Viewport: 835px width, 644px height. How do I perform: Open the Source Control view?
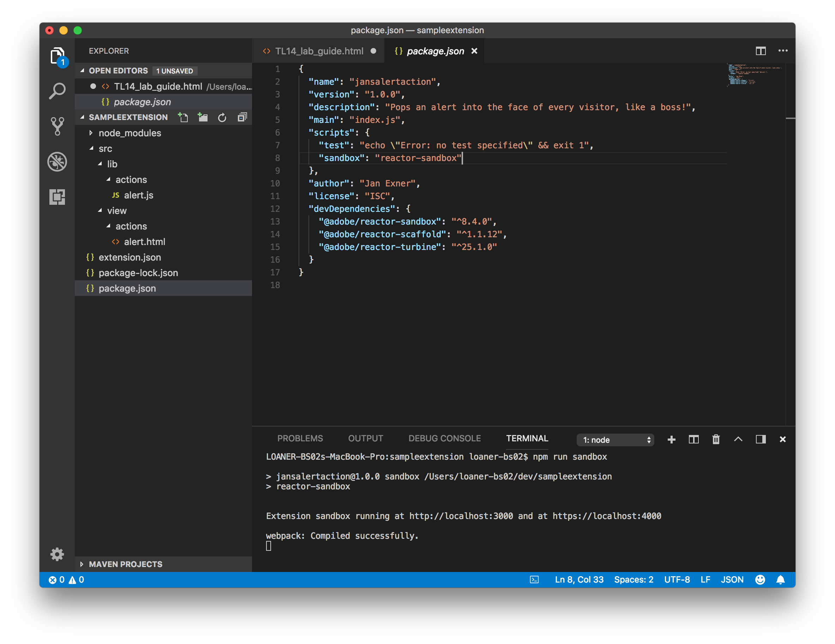click(x=57, y=126)
